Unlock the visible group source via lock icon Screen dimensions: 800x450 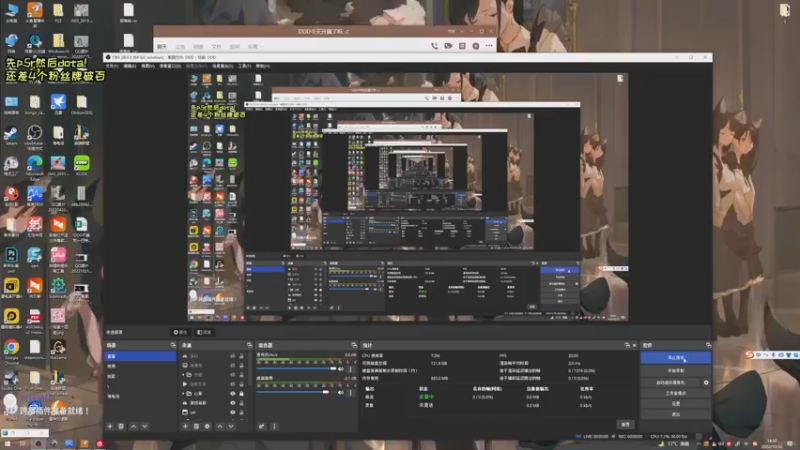241,393
